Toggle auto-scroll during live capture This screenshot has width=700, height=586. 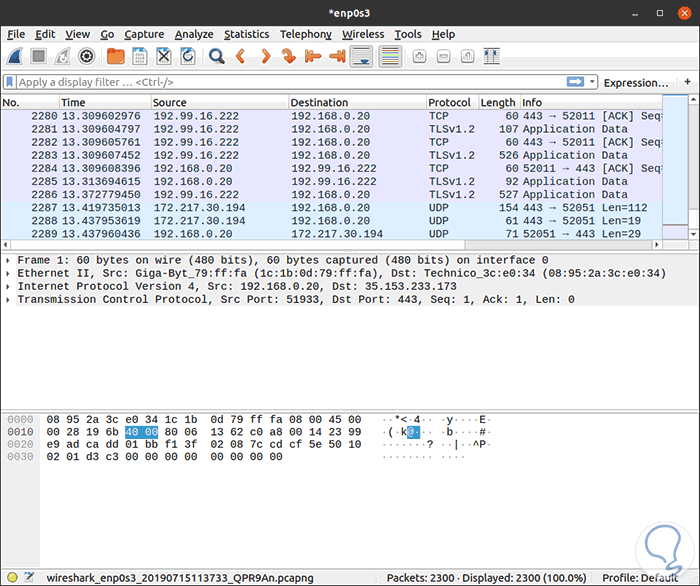(x=361, y=56)
